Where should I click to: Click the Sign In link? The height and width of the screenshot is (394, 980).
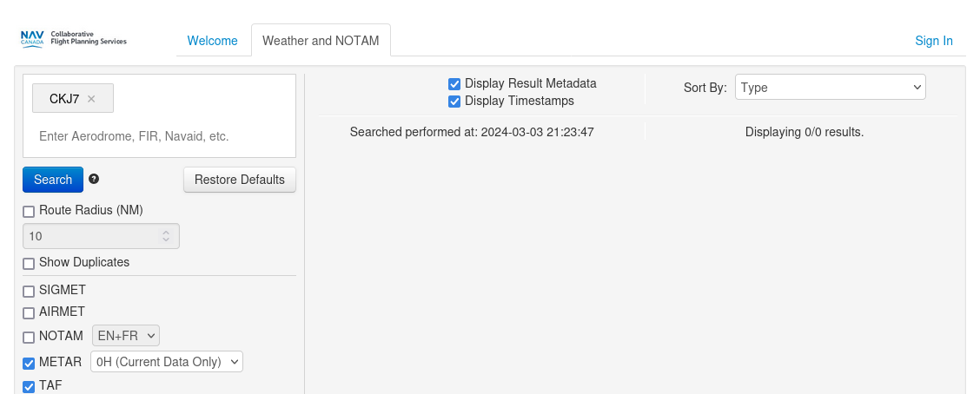[934, 41]
